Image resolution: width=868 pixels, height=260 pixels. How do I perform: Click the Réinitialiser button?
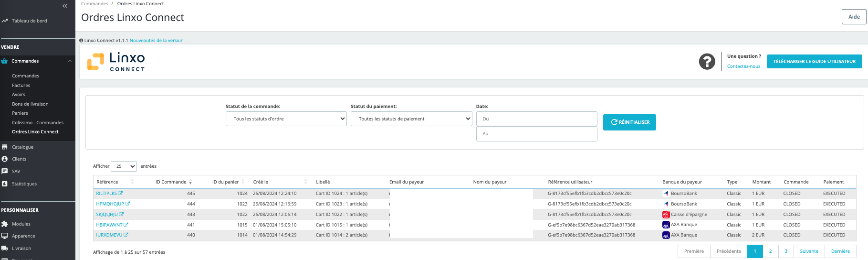pyautogui.click(x=629, y=122)
